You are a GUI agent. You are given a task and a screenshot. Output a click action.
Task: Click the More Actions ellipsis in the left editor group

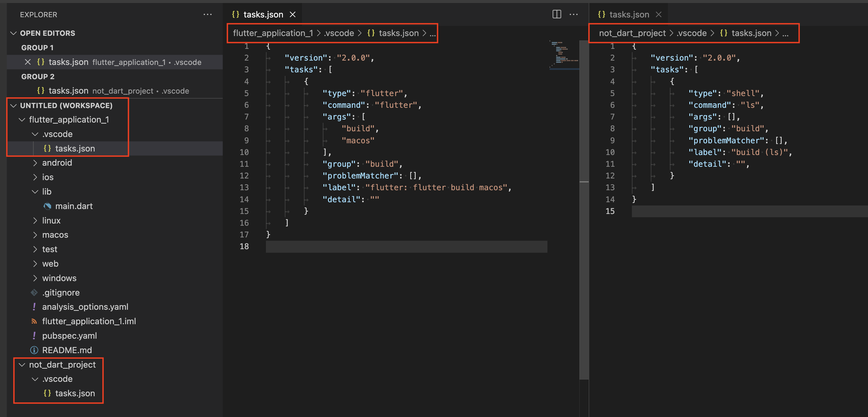coord(573,14)
